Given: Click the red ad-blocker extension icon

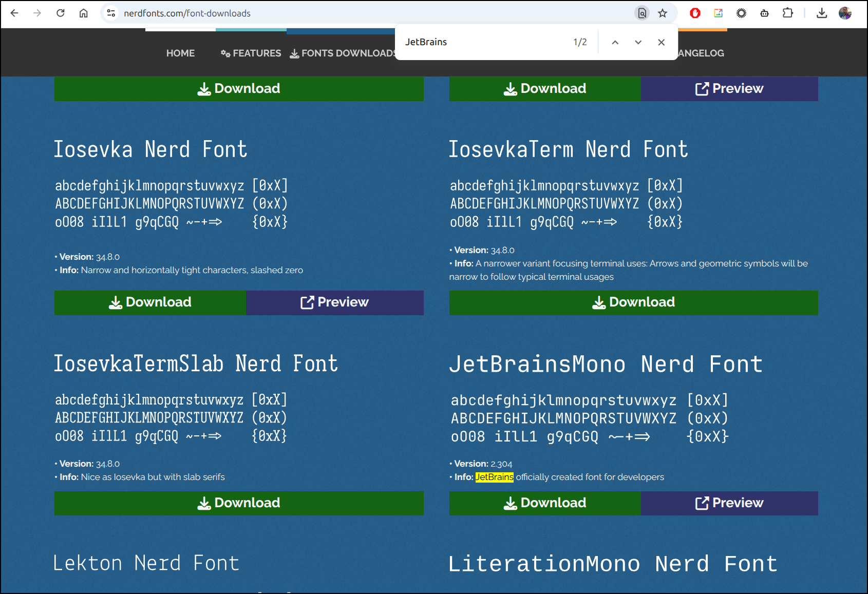Looking at the screenshot, I should tap(695, 13).
